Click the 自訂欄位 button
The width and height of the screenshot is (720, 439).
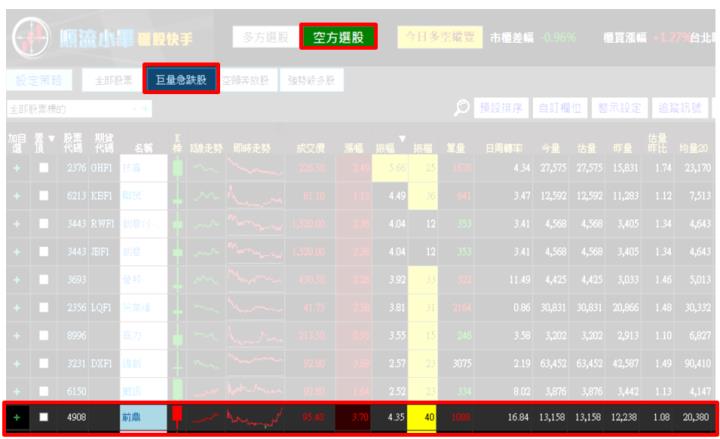tap(560, 108)
